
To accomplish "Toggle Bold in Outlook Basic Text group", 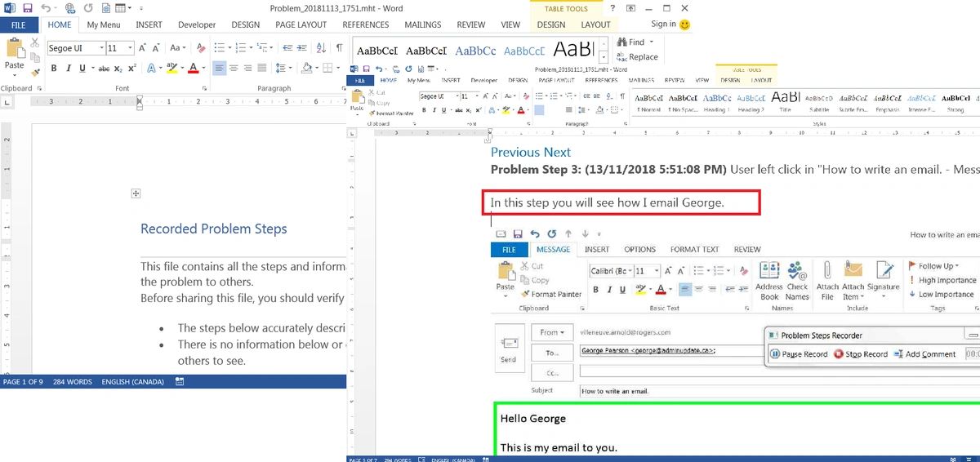I will [x=596, y=289].
